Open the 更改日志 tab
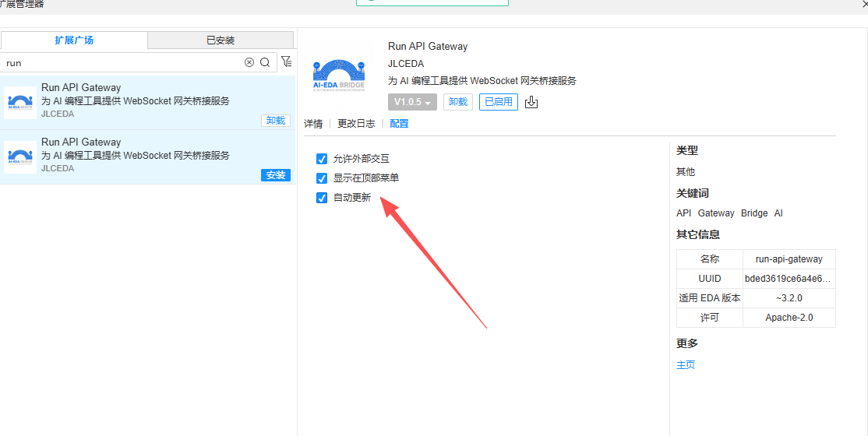Image resolution: width=868 pixels, height=436 pixels. [x=357, y=124]
